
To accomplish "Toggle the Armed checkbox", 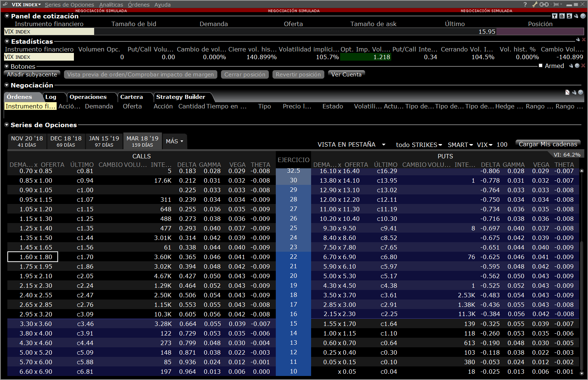I will point(541,66).
